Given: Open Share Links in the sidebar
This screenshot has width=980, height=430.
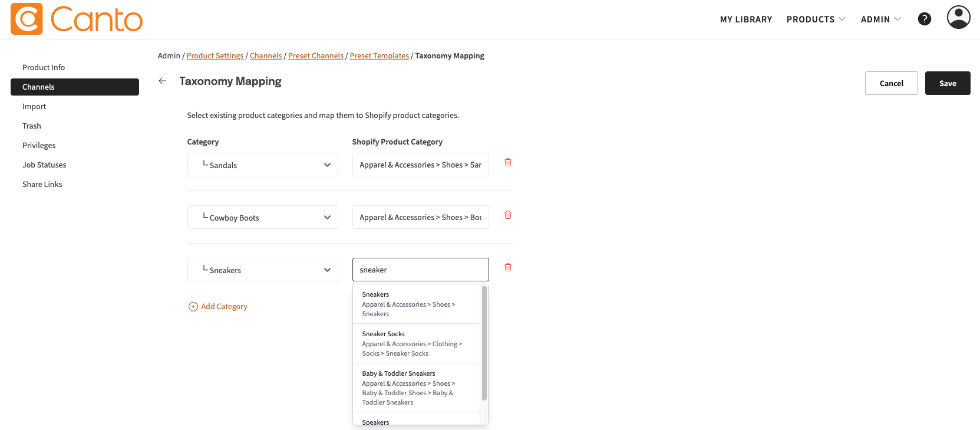Looking at the screenshot, I should click(75, 184).
